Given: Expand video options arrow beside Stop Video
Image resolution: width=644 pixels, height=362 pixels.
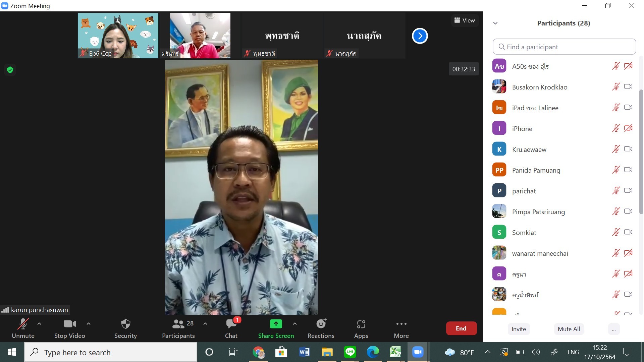Looking at the screenshot, I should [x=89, y=324].
